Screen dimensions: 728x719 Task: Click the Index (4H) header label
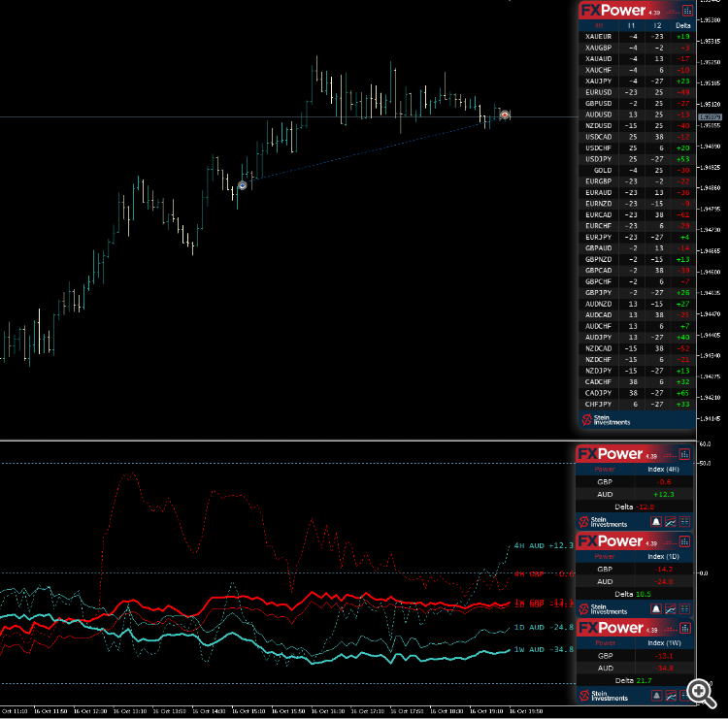(664, 470)
